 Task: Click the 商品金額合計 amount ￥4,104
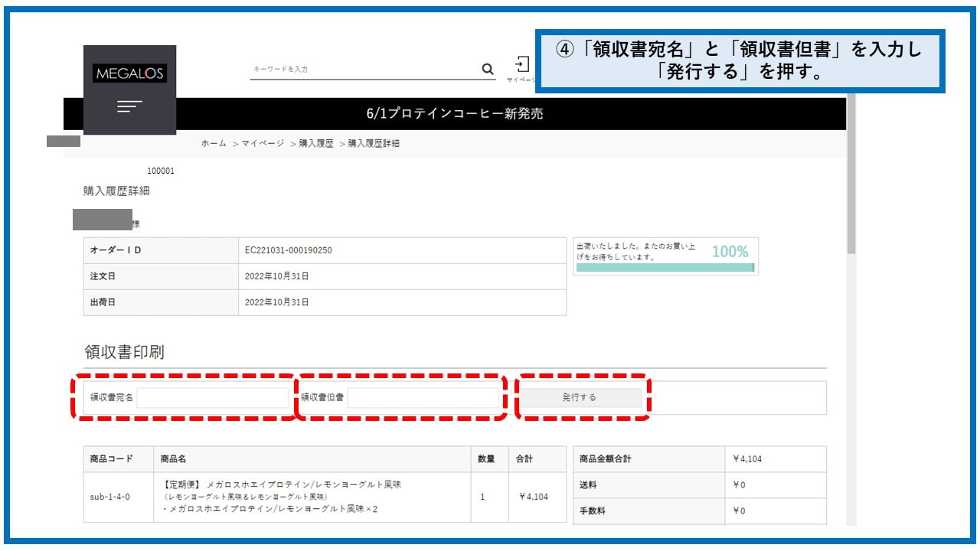(x=746, y=459)
